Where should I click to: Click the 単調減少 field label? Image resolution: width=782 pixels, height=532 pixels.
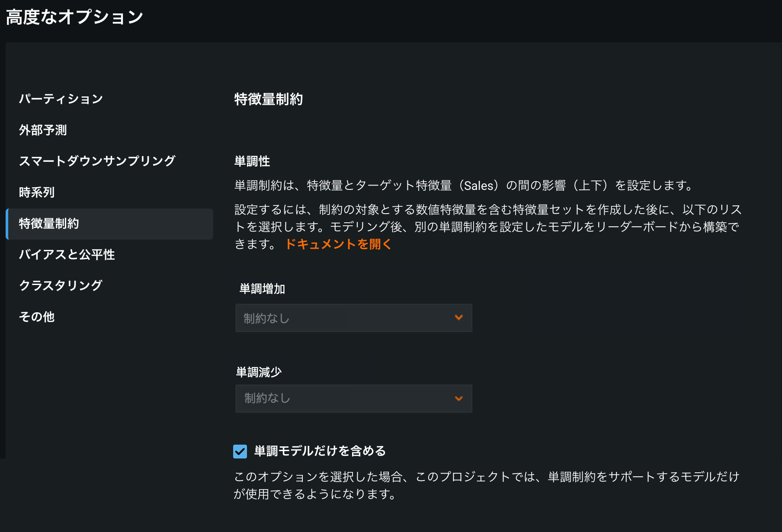pos(259,372)
